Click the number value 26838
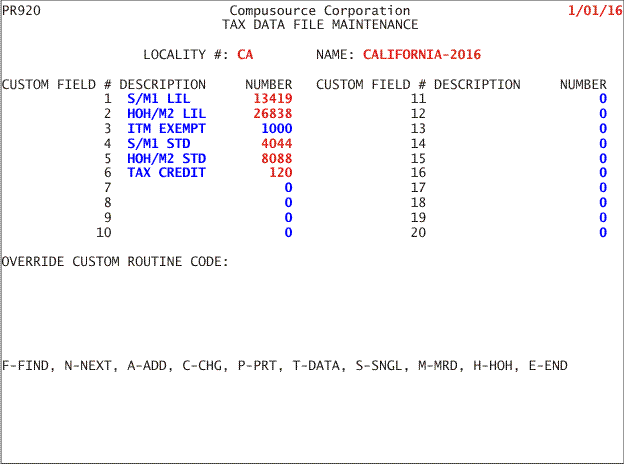The width and height of the screenshot is (624, 465). (273, 113)
